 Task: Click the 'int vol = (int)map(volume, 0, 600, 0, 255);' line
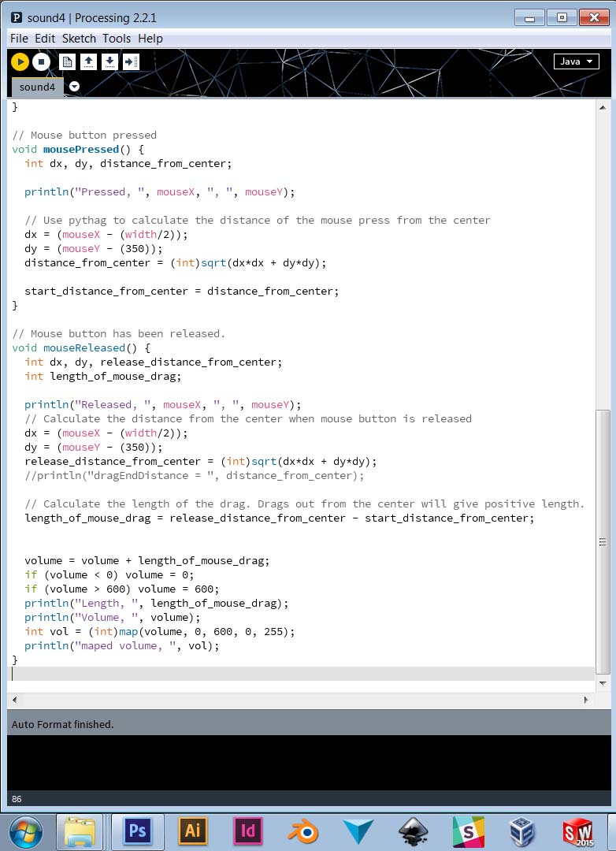click(x=160, y=632)
